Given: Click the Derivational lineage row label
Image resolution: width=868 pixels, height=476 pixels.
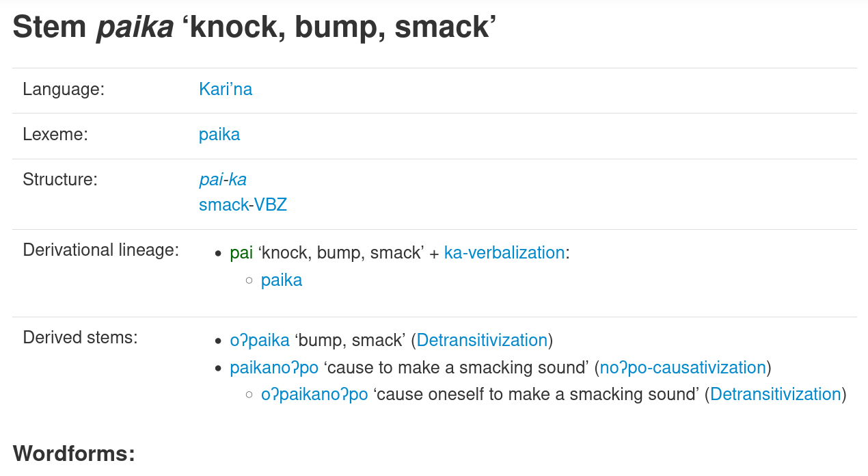Looking at the screenshot, I should [101, 250].
